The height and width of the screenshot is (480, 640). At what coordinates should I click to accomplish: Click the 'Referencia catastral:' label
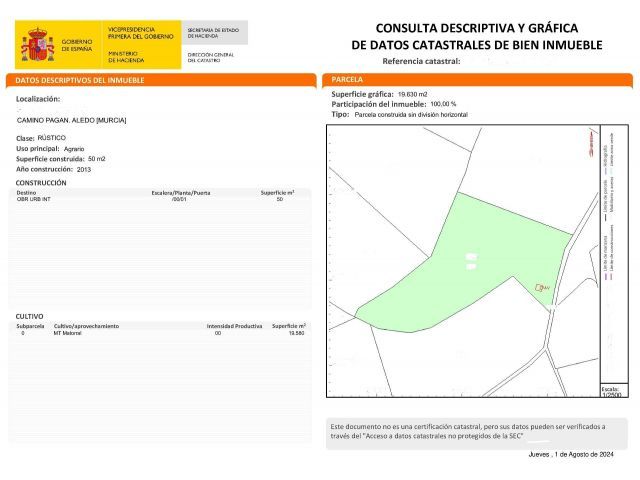click(421, 61)
